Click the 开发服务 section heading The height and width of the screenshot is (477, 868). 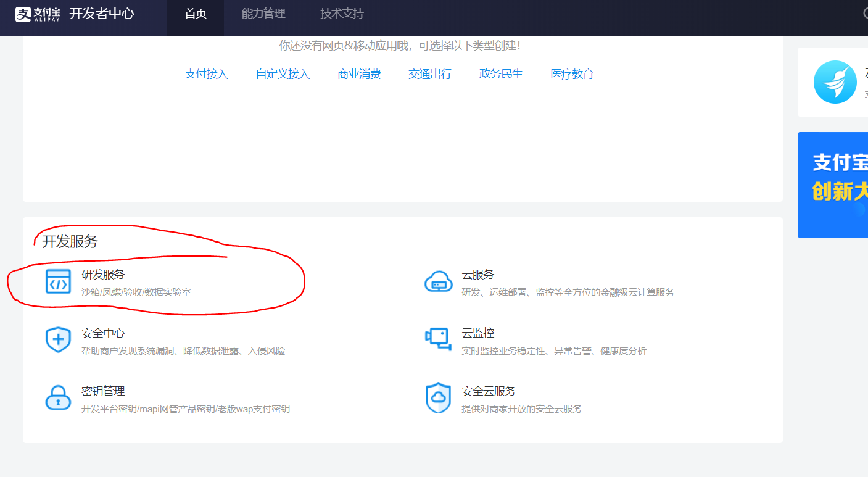click(70, 241)
